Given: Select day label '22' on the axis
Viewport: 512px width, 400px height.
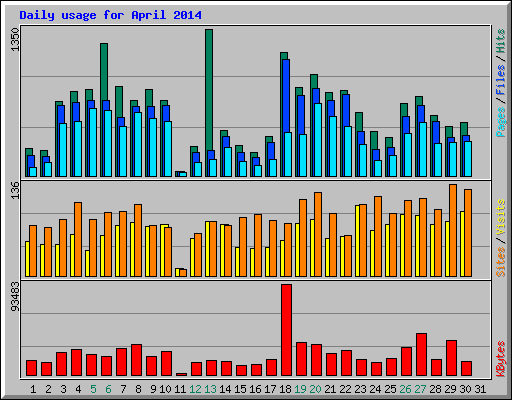Looking at the screenshot, I should pyautogui.click(x=345, y=389).
